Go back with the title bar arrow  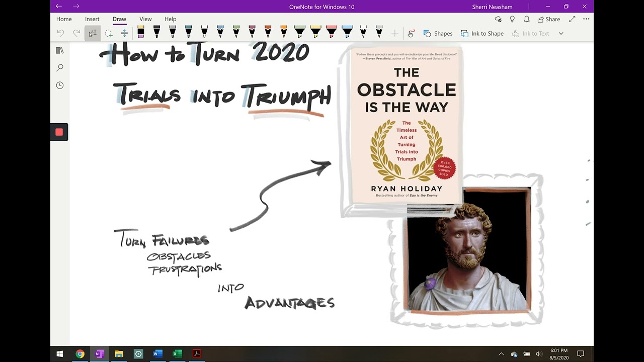59,7
